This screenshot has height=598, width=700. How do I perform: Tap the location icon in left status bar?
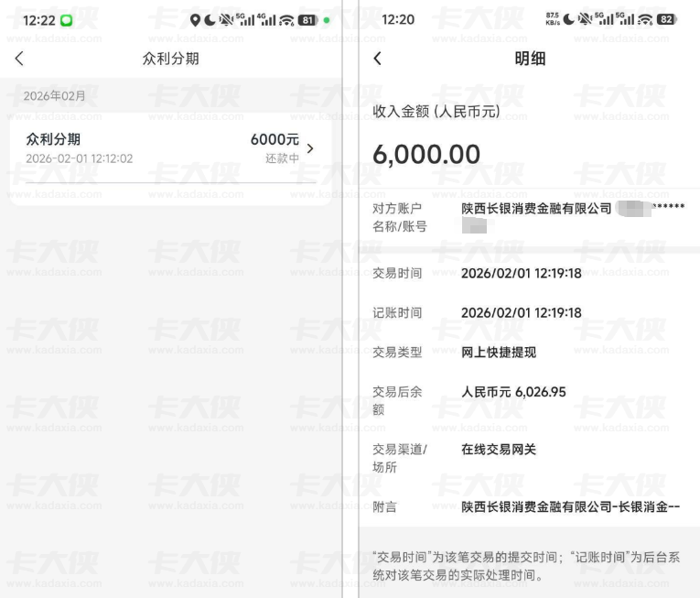pyautogui.click(x=195, y=20)
